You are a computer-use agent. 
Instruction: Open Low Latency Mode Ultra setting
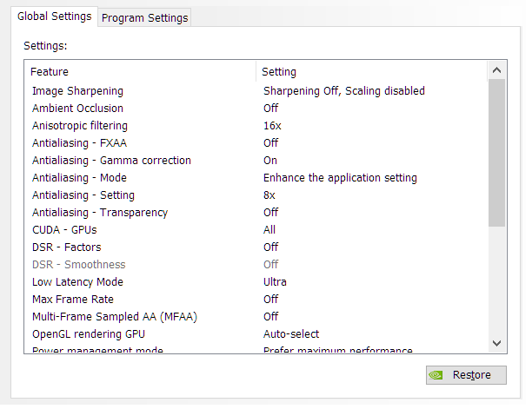275,281
